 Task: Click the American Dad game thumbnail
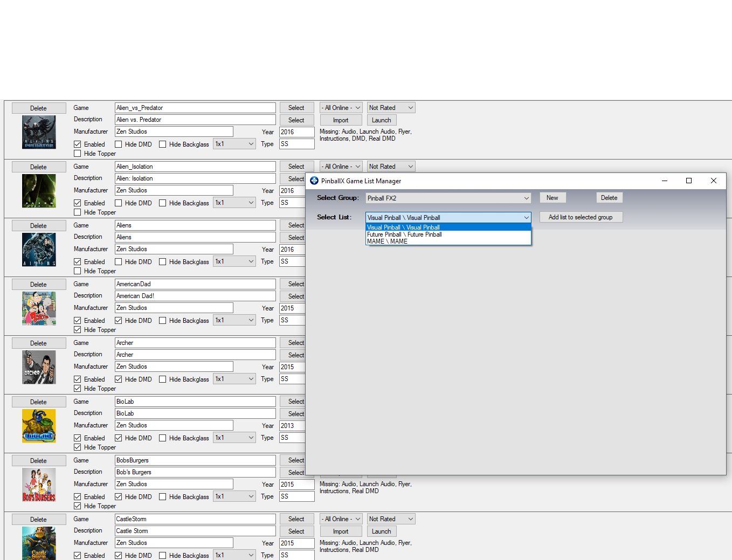tap(39, 308)
